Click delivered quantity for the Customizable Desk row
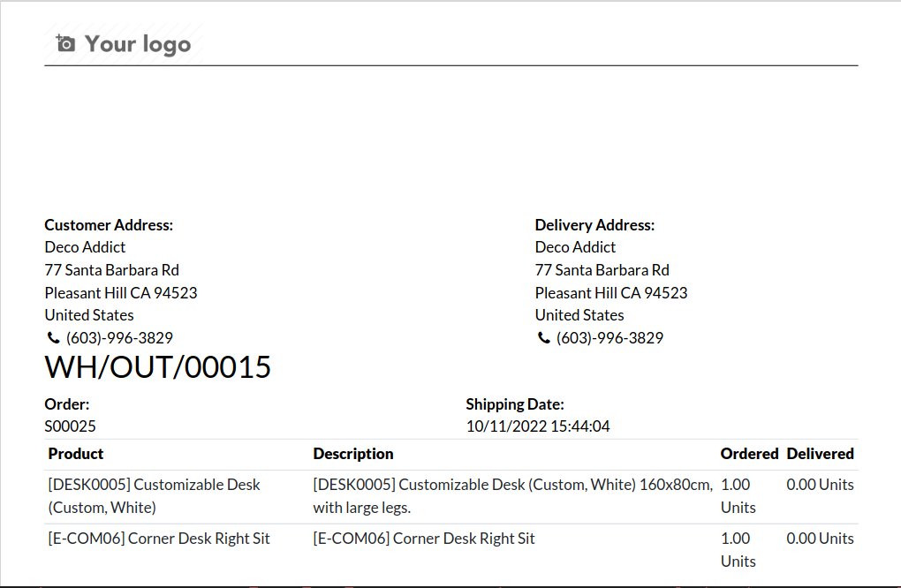The width and height of the screenshot is (901, 588). (x=820, y=485)
